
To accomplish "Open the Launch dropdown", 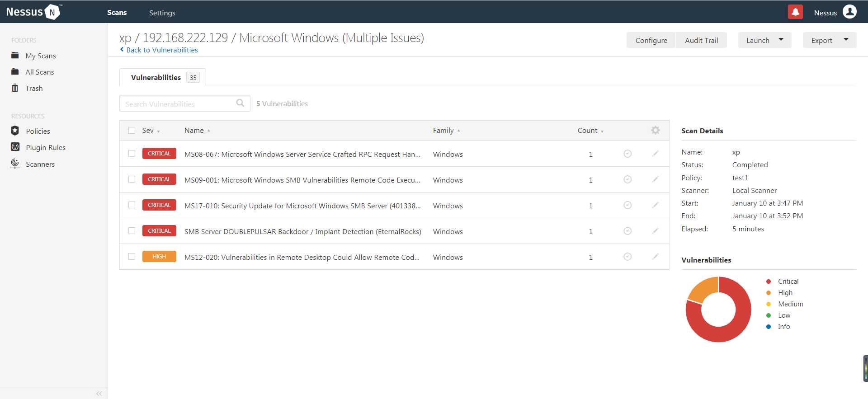I will click(764, 40).
